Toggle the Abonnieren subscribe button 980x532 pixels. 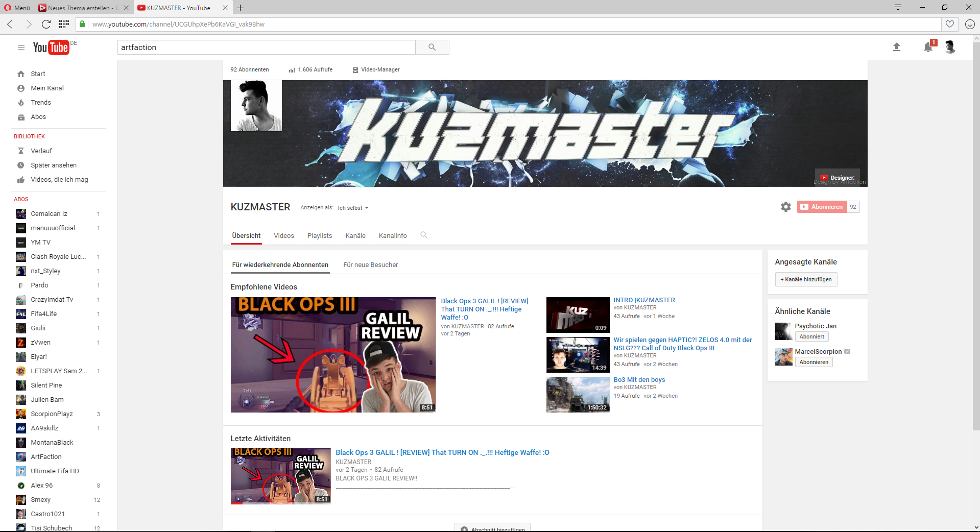point(822,207)
